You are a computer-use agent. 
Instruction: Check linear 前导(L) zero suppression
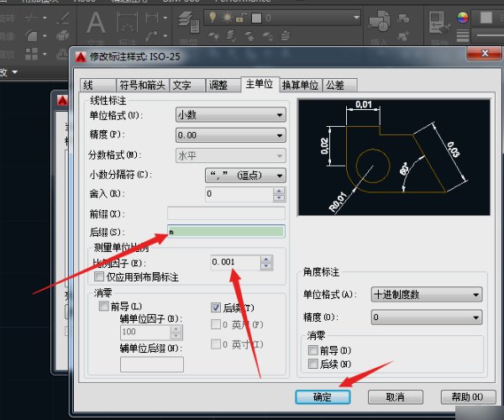104,307
